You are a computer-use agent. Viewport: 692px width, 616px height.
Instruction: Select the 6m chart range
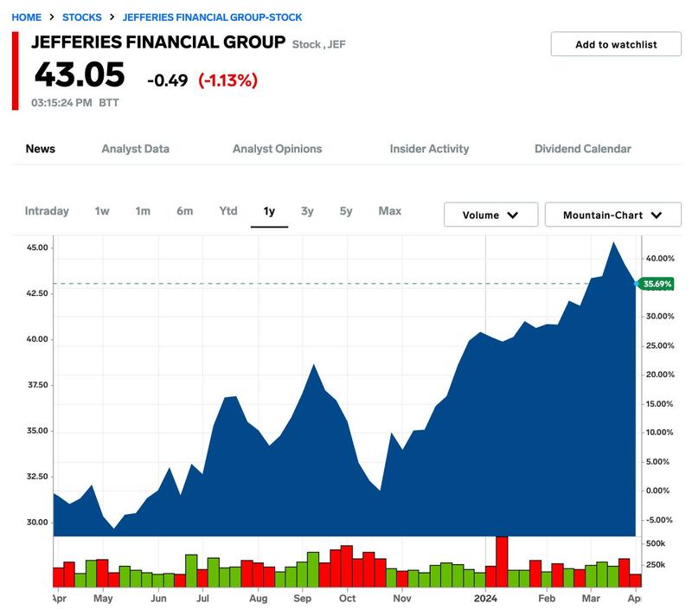tap(185, 211)
